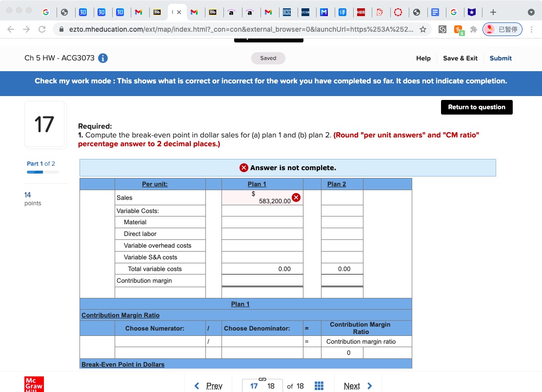Image resolution: width=542 pixels, height=392 pixels.
Task: Click the red error icon beside 583,200.00
Action: (x=296, y=197)
